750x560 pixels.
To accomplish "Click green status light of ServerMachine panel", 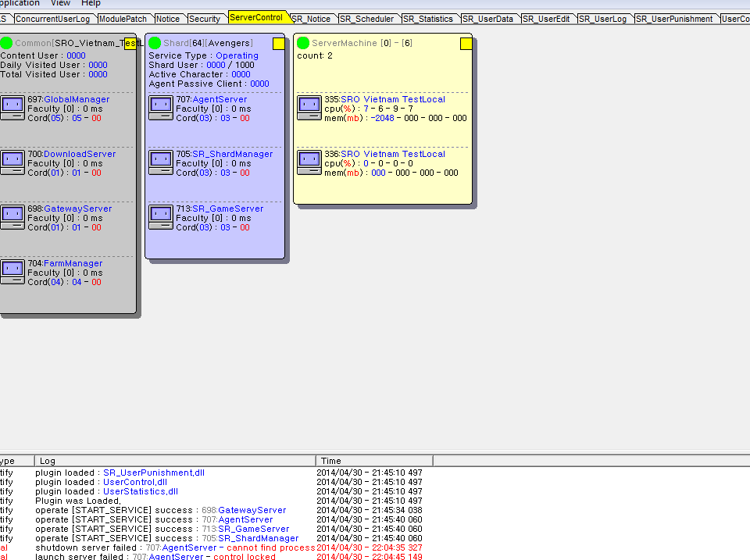I will 303,43.
